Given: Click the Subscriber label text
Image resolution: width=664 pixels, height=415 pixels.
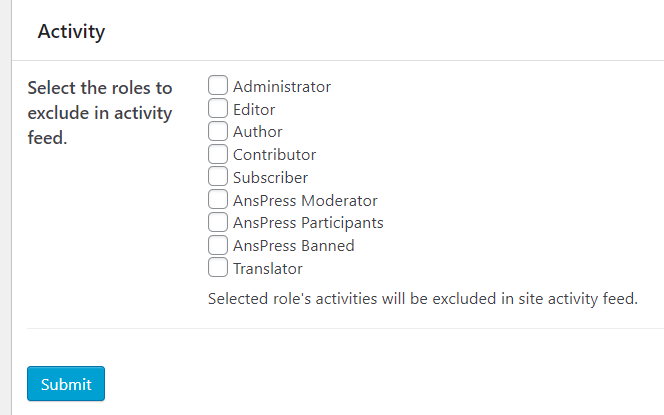Looking at the screenshot, I should click(x=270, y=178).
